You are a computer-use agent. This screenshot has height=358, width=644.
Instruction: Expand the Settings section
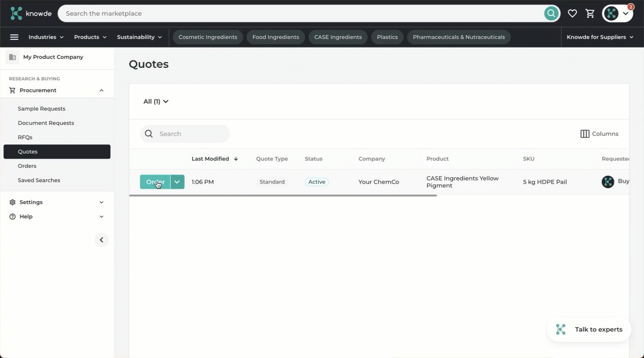click(102, 202)
